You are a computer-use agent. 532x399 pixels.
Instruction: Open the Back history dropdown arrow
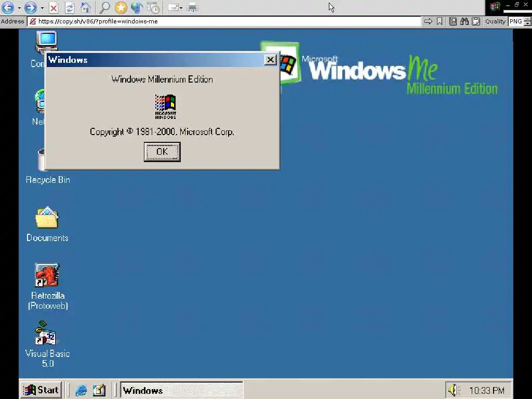[x=19, y=8]
